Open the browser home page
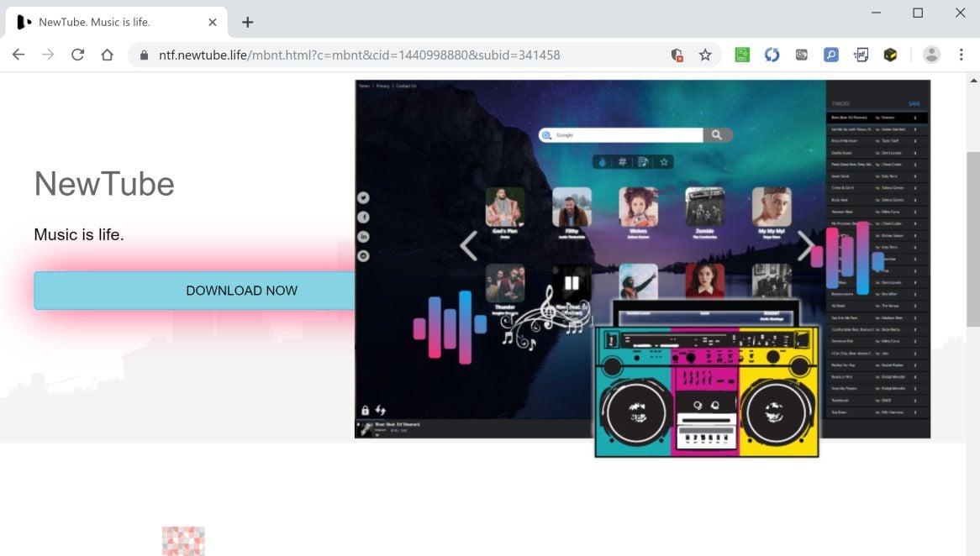The image size is (980, 556). pyautogui.click(x=107, y=55)
